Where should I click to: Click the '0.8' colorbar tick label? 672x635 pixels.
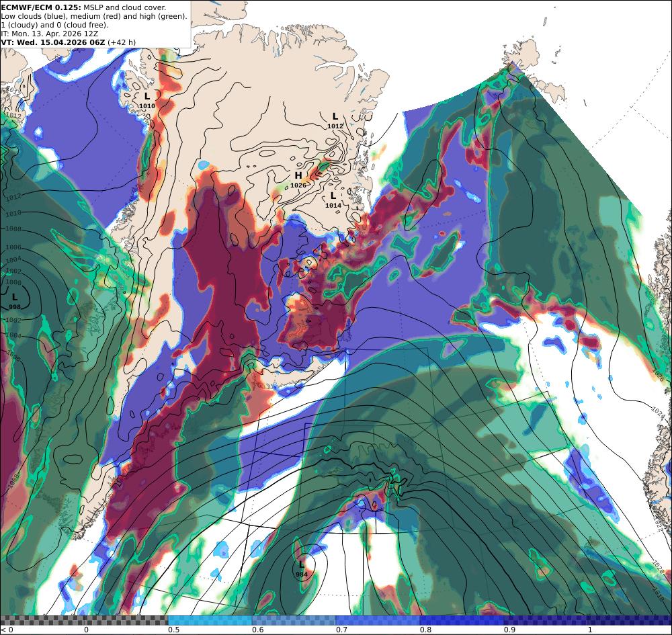(x=426, y=630)
